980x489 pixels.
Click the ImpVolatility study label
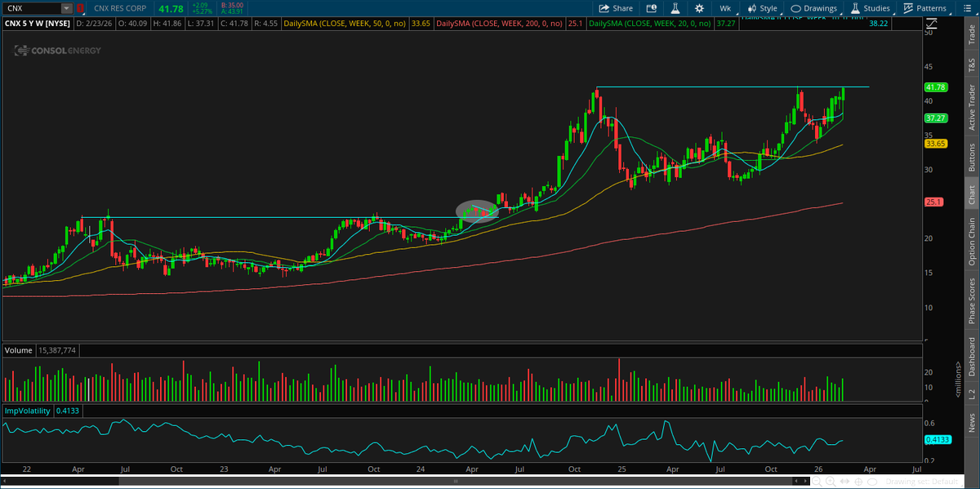tap(27, 411)
